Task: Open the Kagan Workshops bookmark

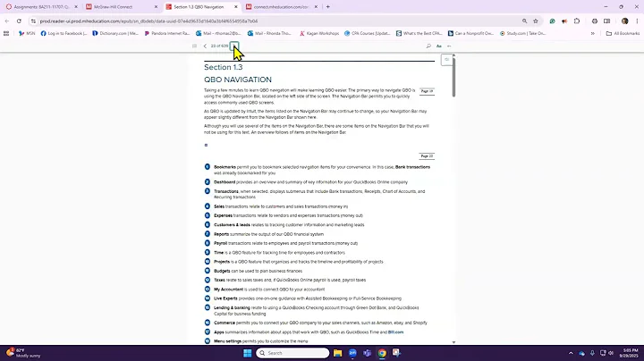Action: click(319, 33)
